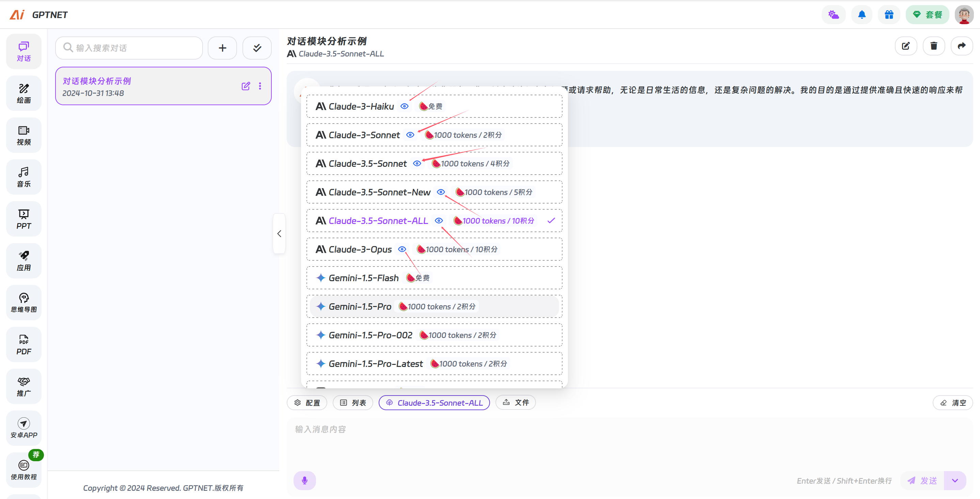The width and height of the screenshot is (980, 499).
Task: Select the Claude-3-Sonnet model
Action: click(x=434, y=135)
